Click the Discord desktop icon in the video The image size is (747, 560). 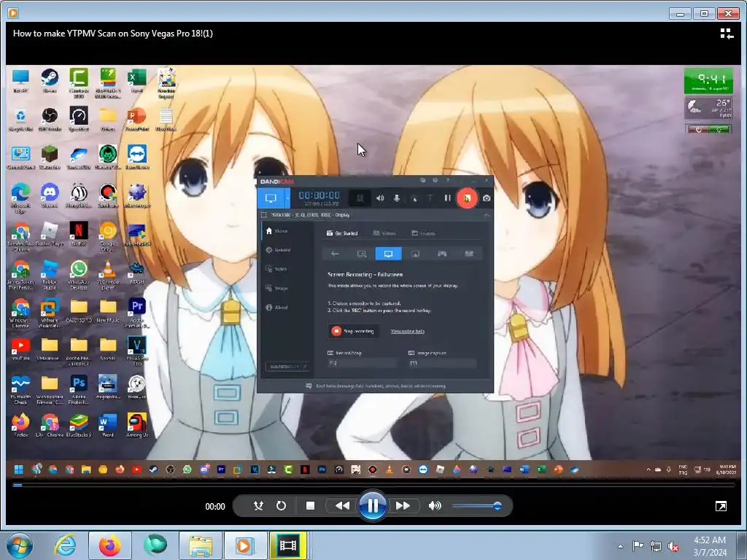pyautogui.click(x=50, y=195)
